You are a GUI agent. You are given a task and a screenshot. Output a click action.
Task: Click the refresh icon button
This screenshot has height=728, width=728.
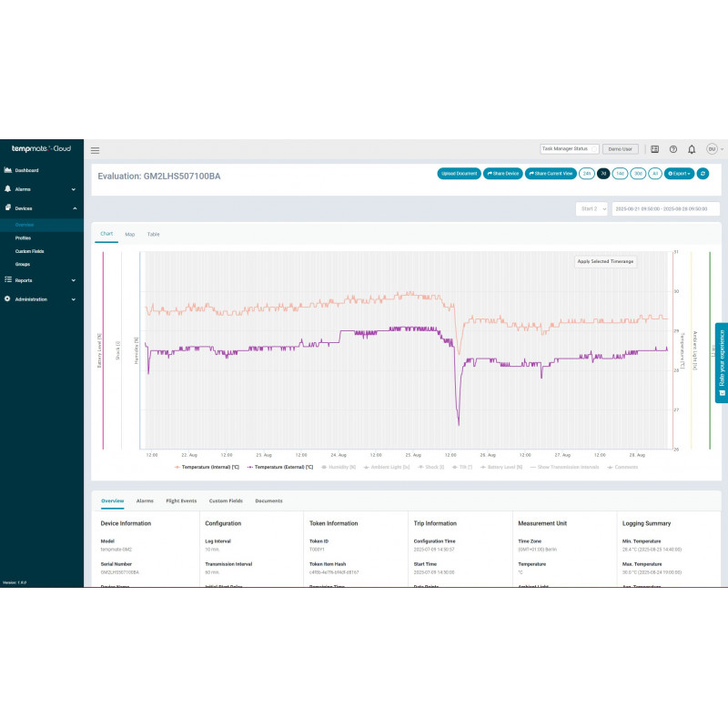click(x=703, y=173)
